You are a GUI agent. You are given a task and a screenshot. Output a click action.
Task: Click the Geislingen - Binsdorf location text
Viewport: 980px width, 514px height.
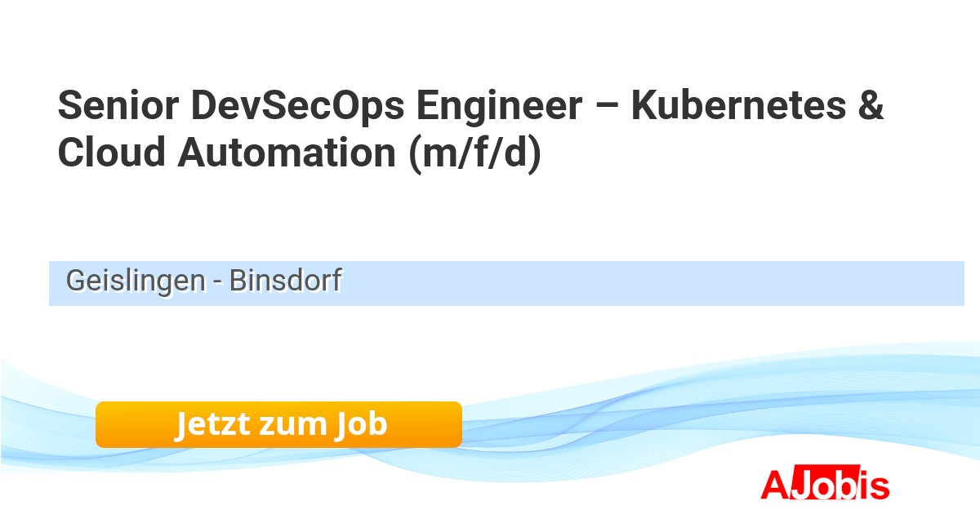coord(203,281)
